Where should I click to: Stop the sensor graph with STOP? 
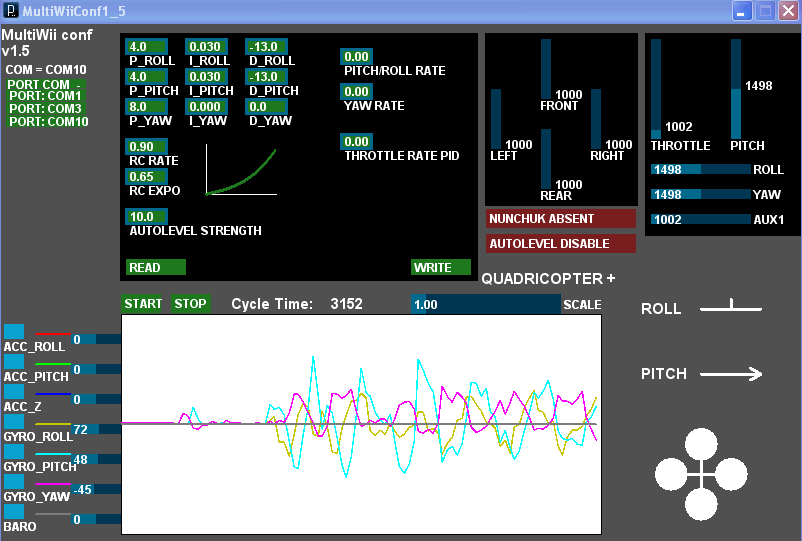coord(190,304)
